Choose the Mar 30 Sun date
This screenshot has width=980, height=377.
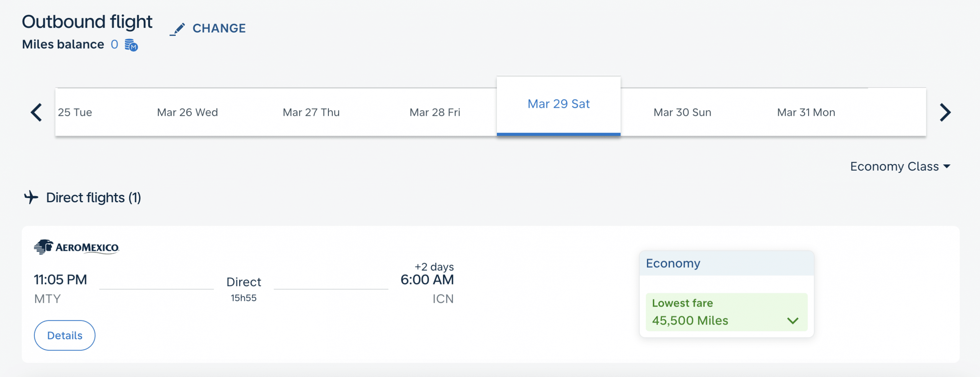pyautogui.click(x=682, y=112)
